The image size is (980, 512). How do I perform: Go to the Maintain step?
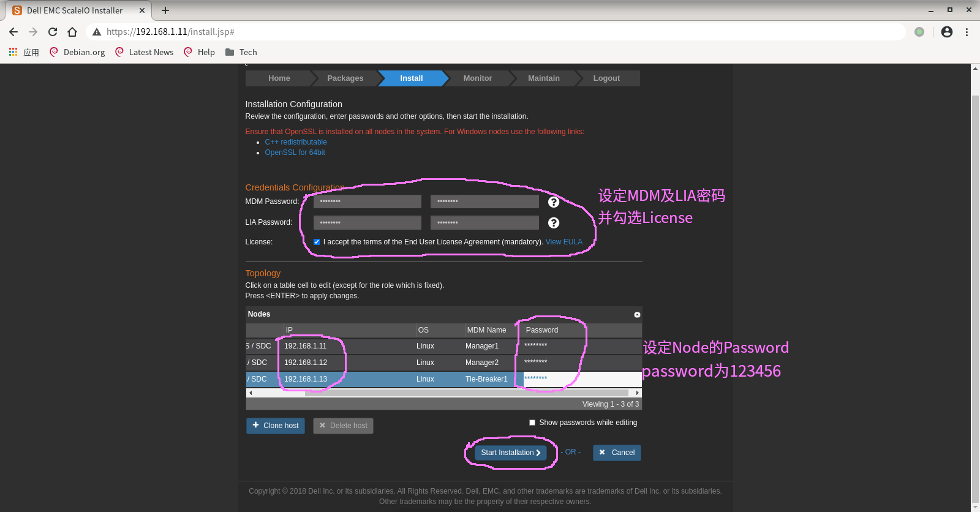[x=544, y=78]
